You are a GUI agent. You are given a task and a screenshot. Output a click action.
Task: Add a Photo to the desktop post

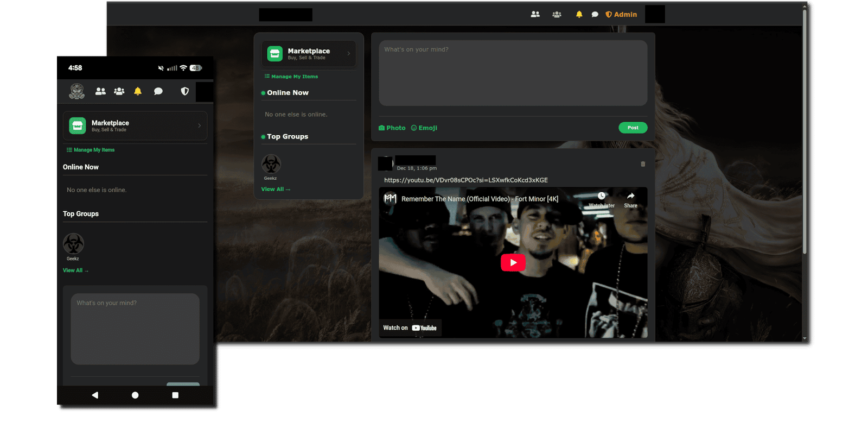click(392, 128)
